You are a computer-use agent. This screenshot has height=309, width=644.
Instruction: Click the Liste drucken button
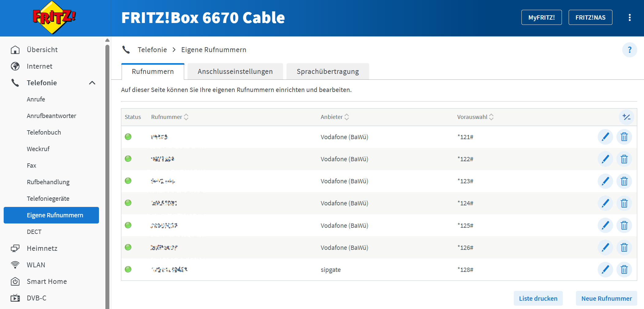(538, 298)
